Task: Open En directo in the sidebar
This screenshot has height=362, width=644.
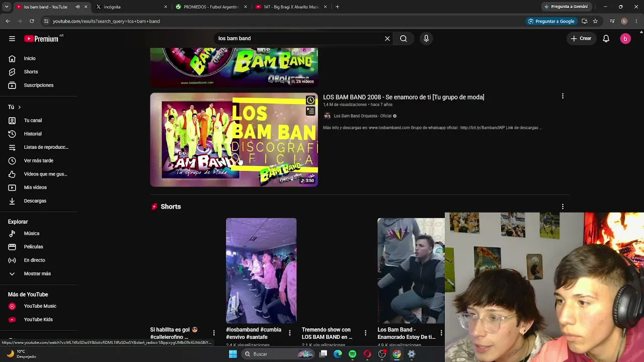Action: point(34,260)
